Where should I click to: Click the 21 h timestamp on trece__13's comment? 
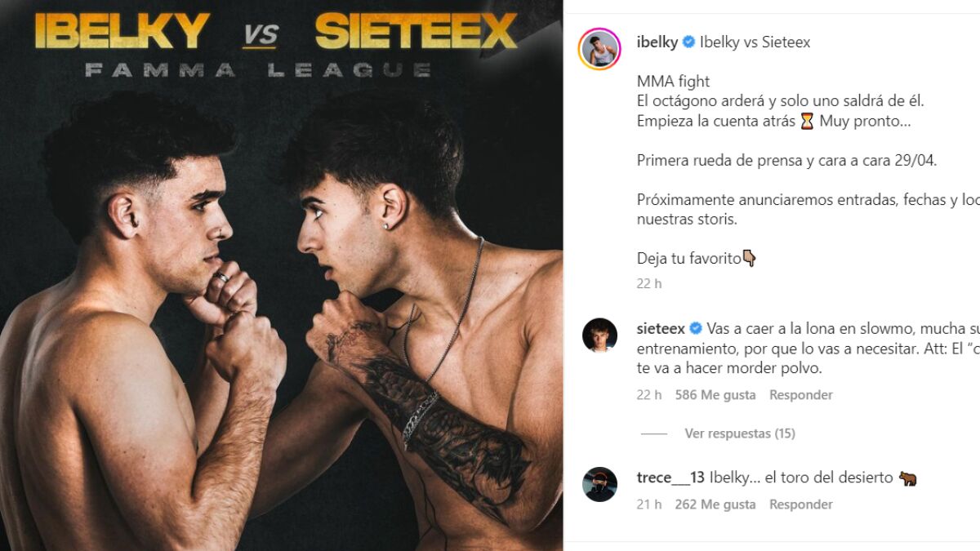[x=649, y=504]
